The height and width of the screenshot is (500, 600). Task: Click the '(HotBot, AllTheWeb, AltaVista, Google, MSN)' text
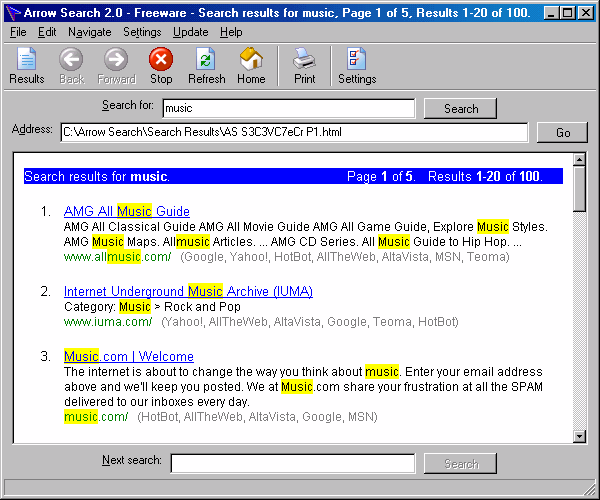coord(257,417)
